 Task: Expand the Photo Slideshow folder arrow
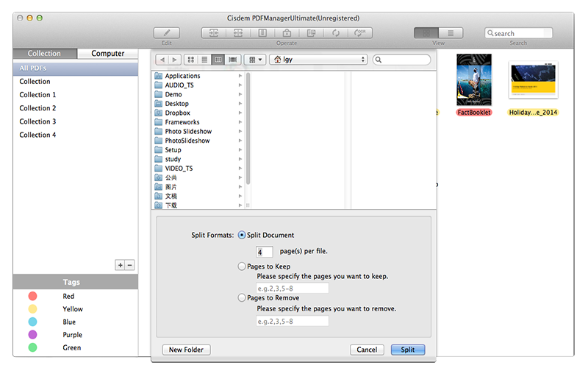(x=240, y=132)
